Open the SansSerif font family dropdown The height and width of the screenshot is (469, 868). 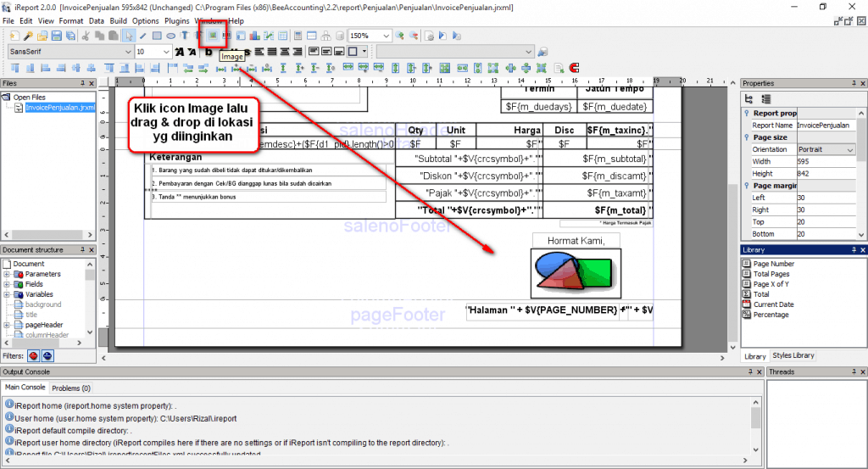click(x=128, y=52)
